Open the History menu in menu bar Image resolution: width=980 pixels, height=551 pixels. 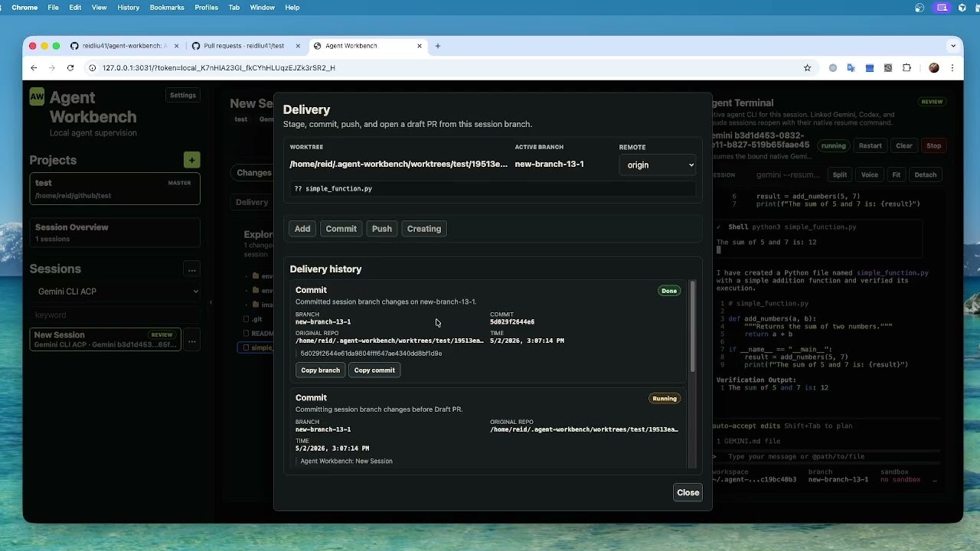point(129,8)
